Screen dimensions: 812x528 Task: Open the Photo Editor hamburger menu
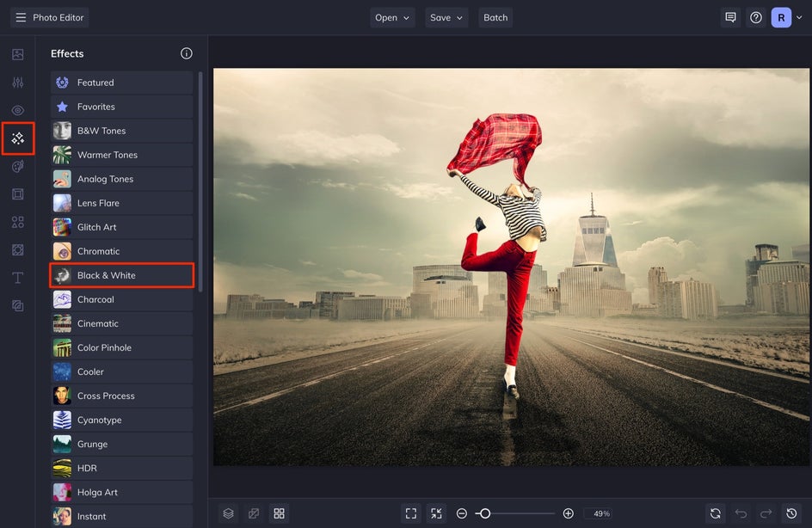click(21, 17)
